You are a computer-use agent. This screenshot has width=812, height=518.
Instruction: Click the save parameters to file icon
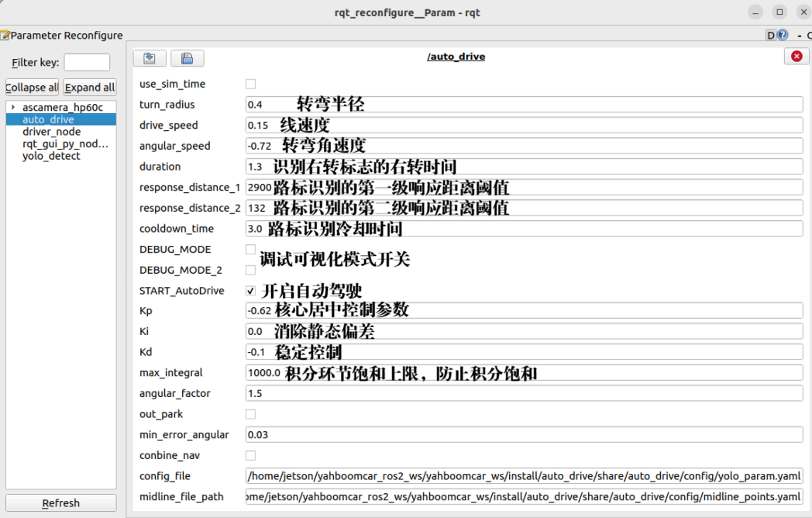point(187,58)
